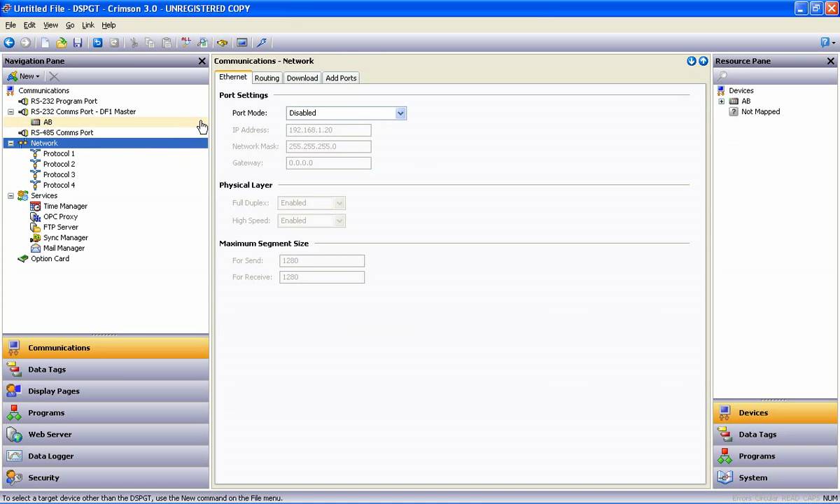Select Data Tags in the Resource Pane

[776, 435]
